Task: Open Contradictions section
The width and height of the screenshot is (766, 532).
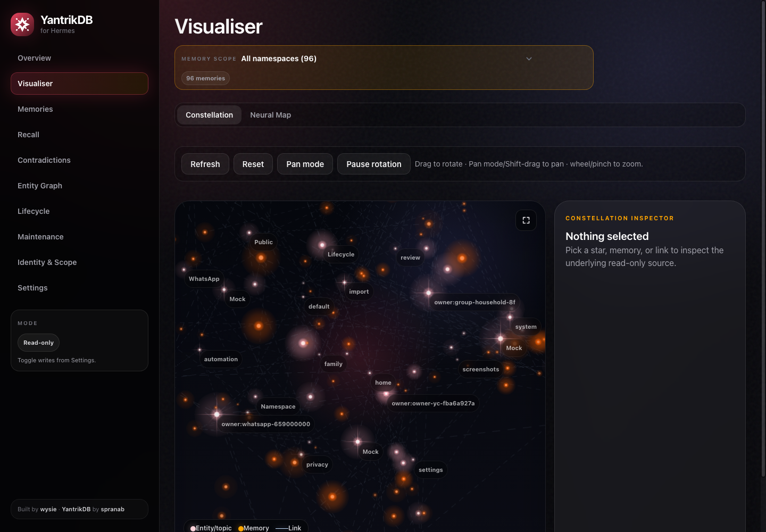Action: pyautogui.click(x=79, y=160)
